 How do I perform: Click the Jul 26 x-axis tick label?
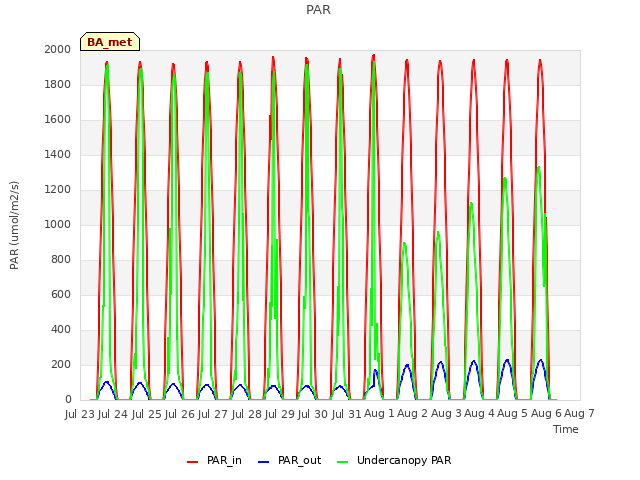(x=180, y=414)
